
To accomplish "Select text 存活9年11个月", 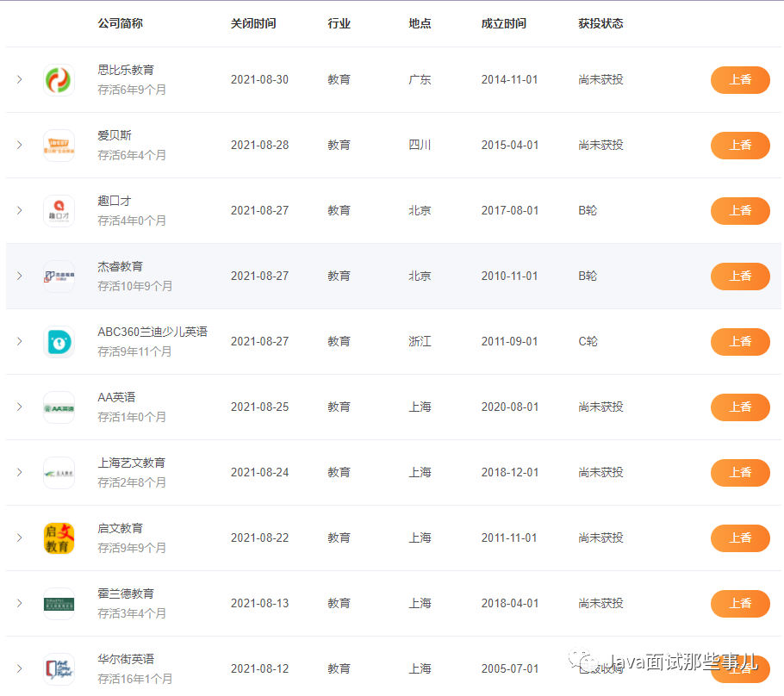I will coord(134,352).
